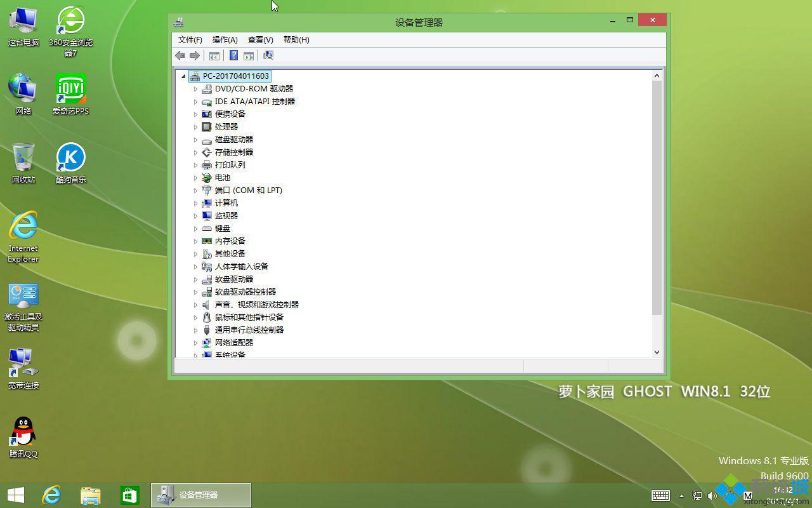Viewport: 812px width, 508px height.
Task: Expand the 人体学输入设备 node arrow
Action: pyautogui.click(x=195, y=267)
